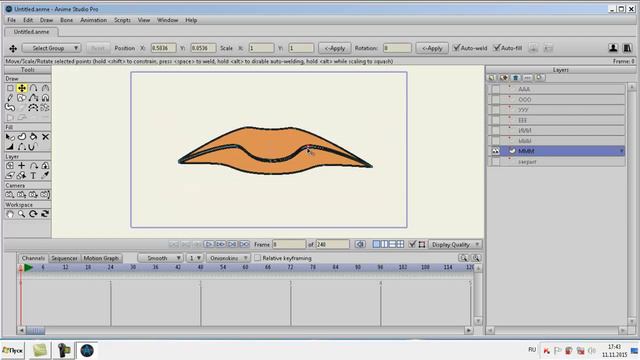640x360 pixels.
Task: Click the current Frame number field
Action: [x=289, y=244]
